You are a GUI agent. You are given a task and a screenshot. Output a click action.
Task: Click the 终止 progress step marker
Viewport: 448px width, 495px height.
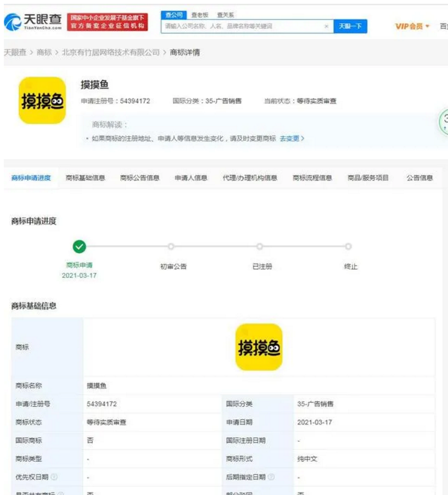348,246
